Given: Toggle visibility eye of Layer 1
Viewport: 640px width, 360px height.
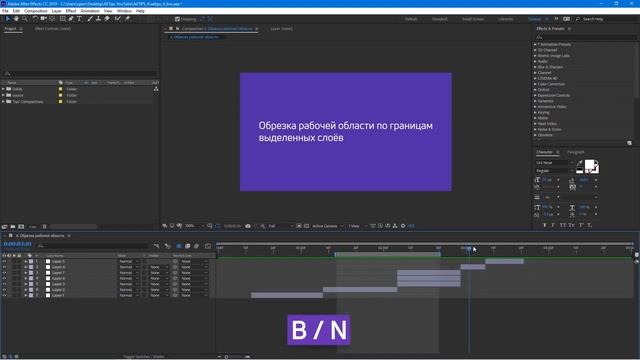Looking at the screenshot, I should point(4,295).
